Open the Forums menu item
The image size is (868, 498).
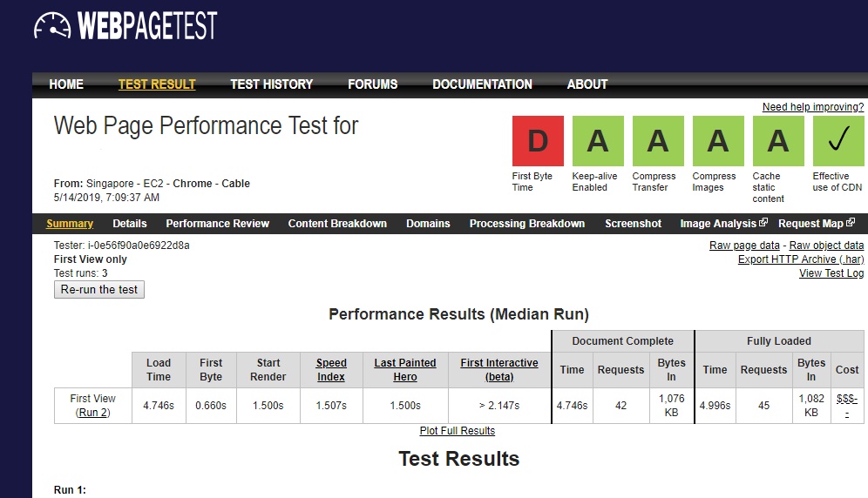tap(372, 84)
